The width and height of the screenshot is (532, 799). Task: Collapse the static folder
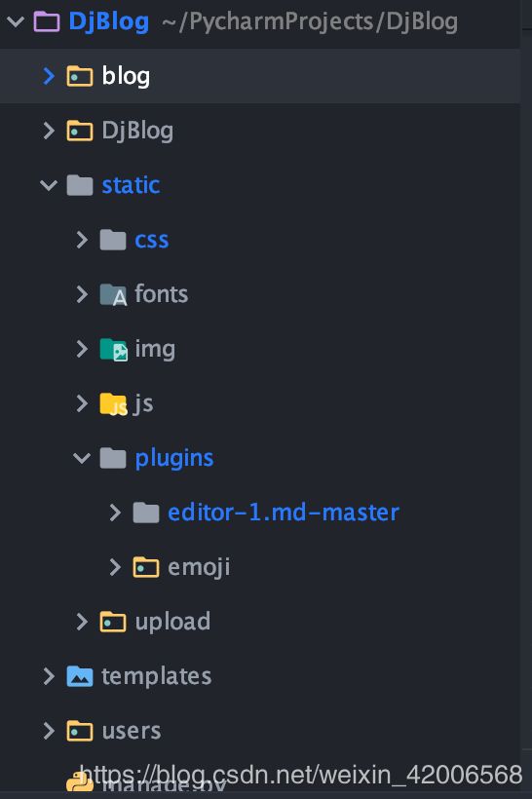coord(49,185)
